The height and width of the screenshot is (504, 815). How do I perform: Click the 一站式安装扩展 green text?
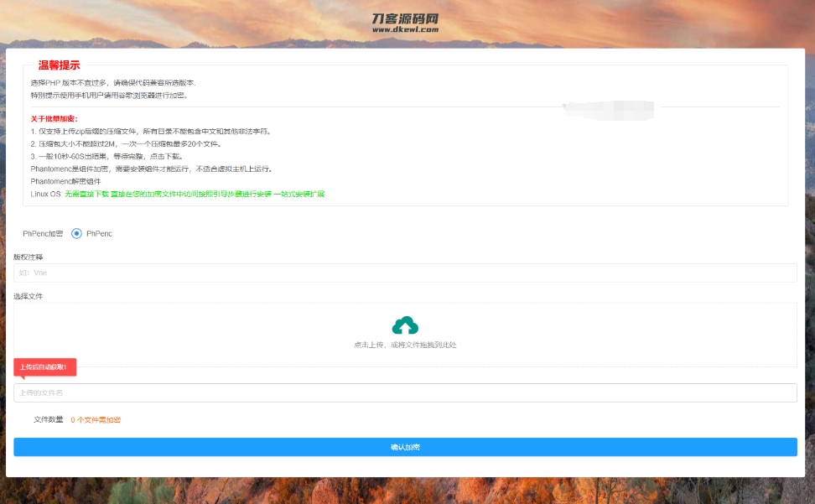[298, 194]
